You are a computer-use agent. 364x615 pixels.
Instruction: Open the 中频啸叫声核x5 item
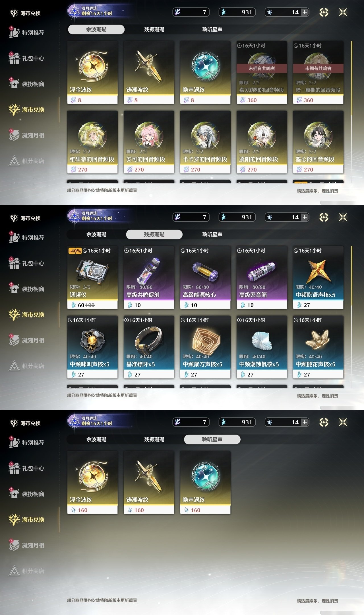[92, 347]
